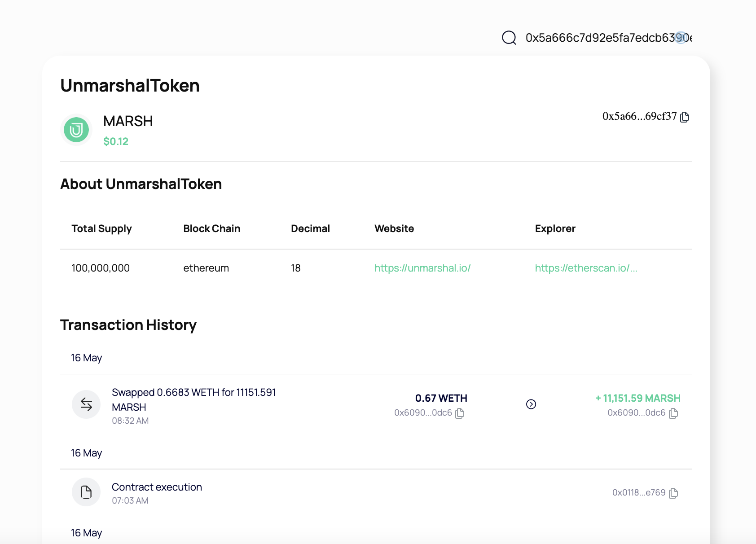Click the MARSH token logo
Viewport: 756px width, 544px height.
[76, 130]
